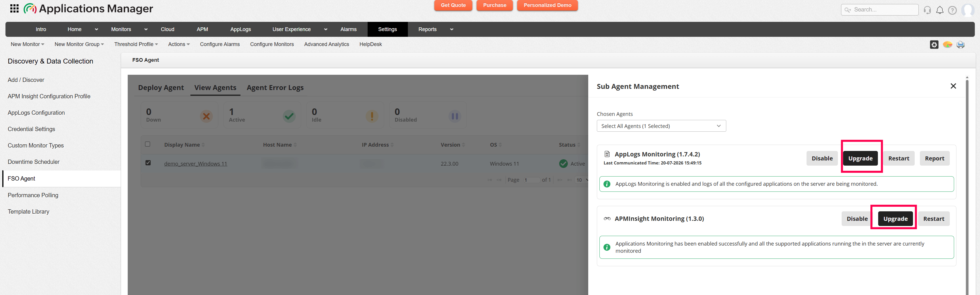The width and height of the screenshot is (980, 295).
Task: Open the Alarms menu item
Action: [x=348, y=29]
